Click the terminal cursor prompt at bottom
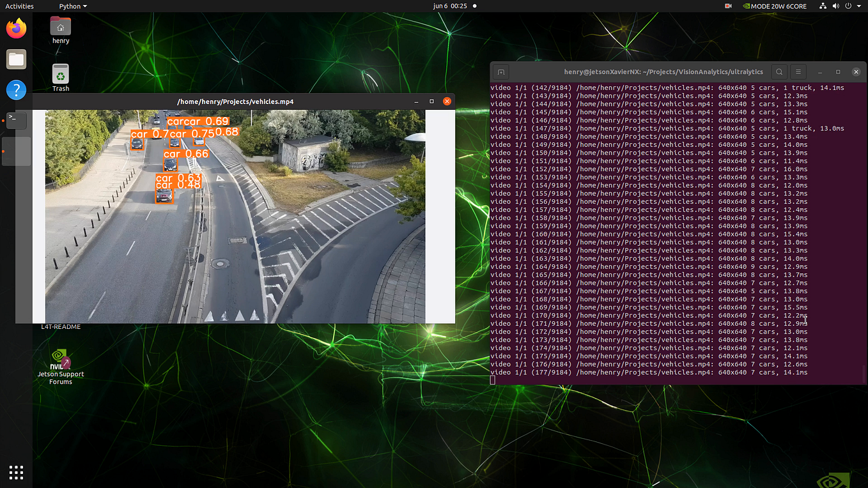Screen dimensions: 868x488 point(493,380)
